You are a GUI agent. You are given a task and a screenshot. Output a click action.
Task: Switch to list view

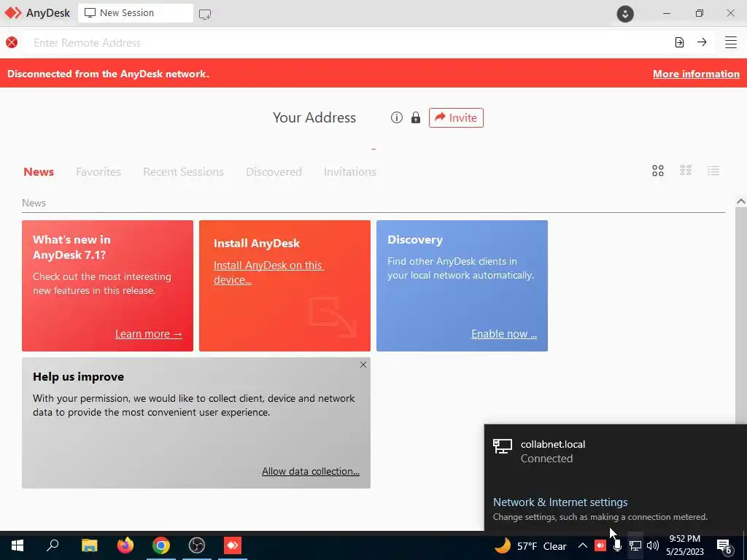pos(713,171)
